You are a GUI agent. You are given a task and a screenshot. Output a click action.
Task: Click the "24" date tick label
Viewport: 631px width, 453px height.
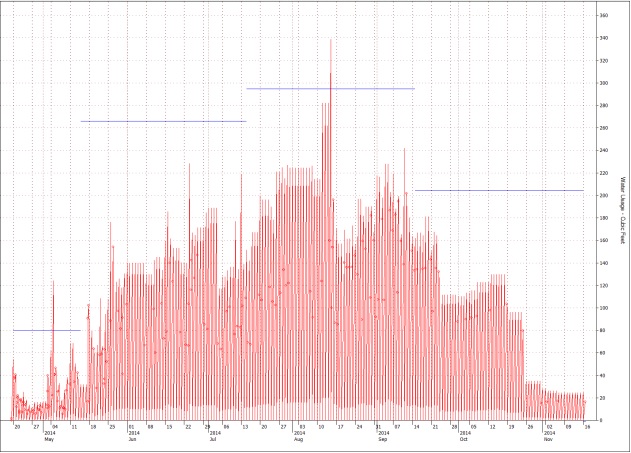(x=359, y=427)
